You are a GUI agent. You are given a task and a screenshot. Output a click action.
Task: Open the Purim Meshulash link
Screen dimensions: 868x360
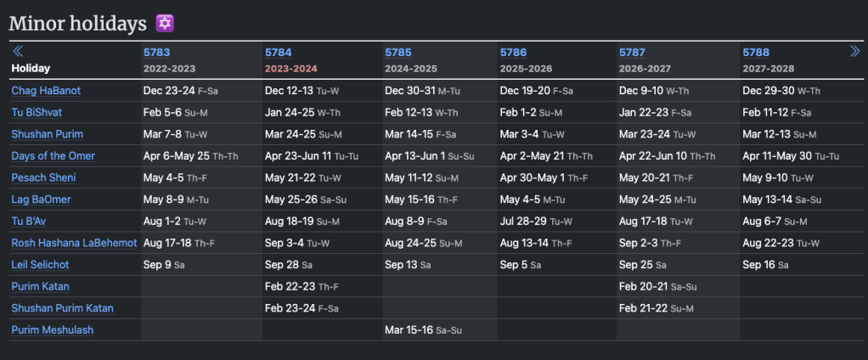(52, 329)
